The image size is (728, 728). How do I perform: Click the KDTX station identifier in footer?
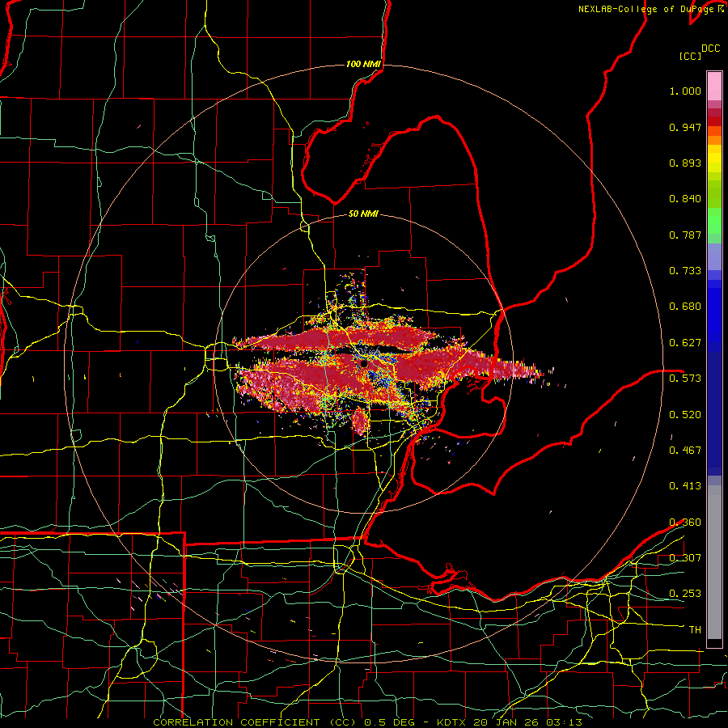(x=453, y=722)
